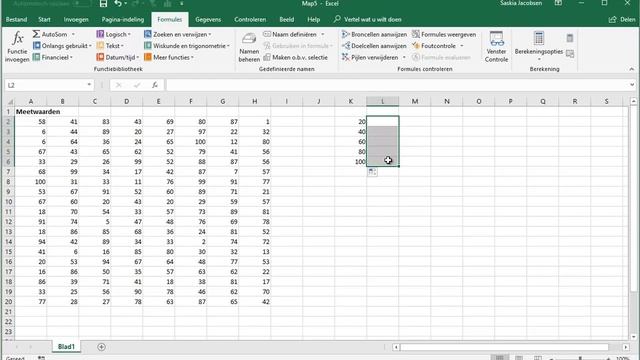Expand the Pijlen verwijderen dropdown arrow
This screenshot has height=360, width=640.
(404, 57)
